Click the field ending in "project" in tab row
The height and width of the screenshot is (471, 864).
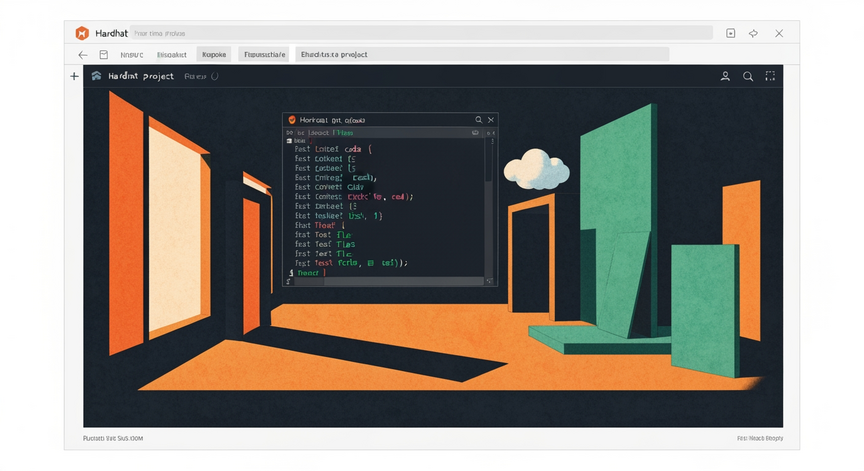(482, 54)
